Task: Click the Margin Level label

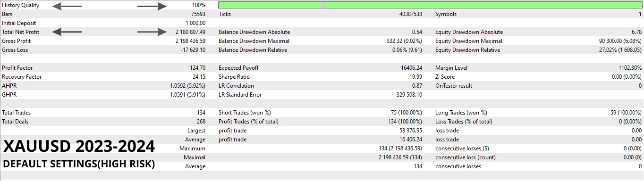Action: (451, 68)
